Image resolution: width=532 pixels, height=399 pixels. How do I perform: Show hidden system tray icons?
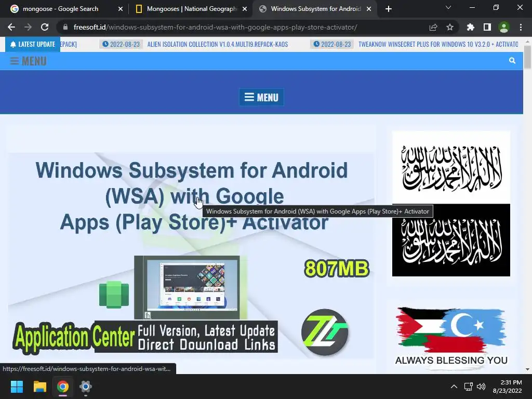(x=454, y=387)
